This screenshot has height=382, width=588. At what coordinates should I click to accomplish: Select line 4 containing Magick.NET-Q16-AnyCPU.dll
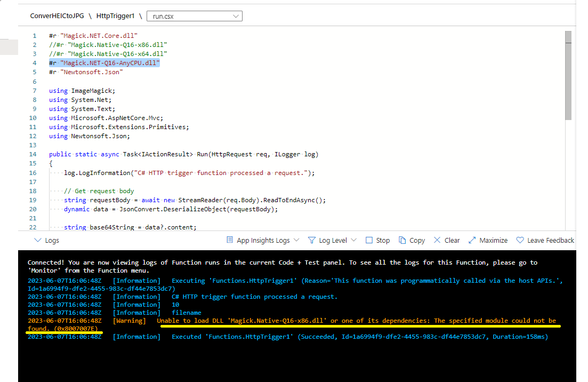pos(105,62)
